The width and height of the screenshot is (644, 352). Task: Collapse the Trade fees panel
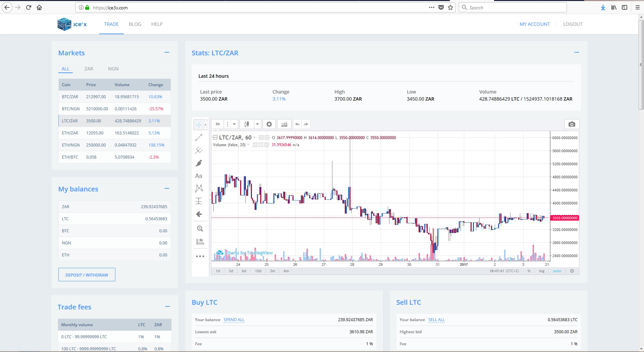pyautogui.click(x=168, y=307)
